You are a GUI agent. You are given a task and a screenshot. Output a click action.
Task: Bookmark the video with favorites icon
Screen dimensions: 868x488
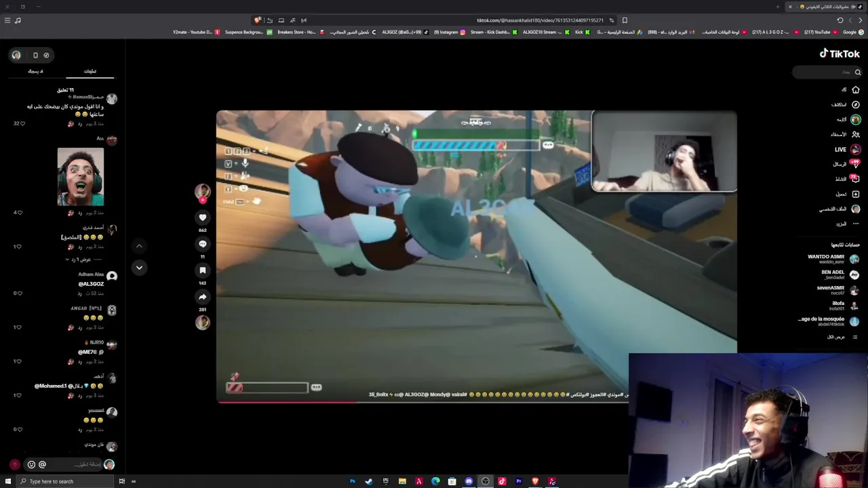click(x=202, y=270)
